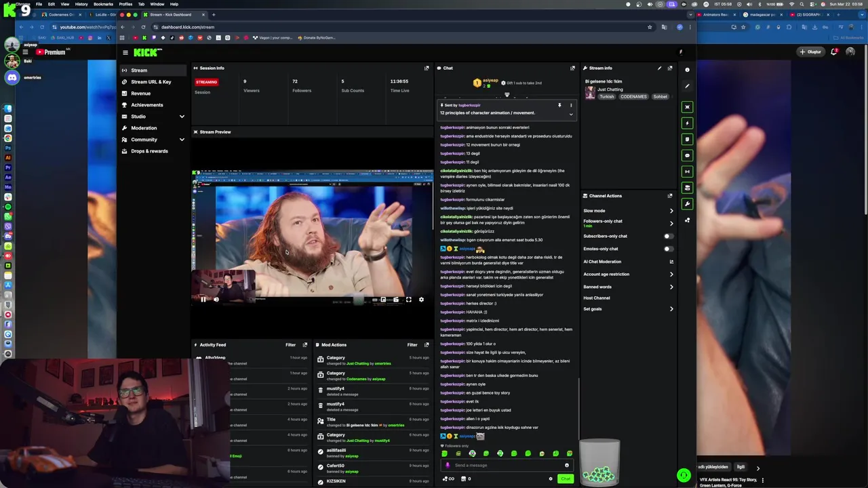Pop out the Stream info panel
This screenshot has width=868, height=488.
pos(670,68)
